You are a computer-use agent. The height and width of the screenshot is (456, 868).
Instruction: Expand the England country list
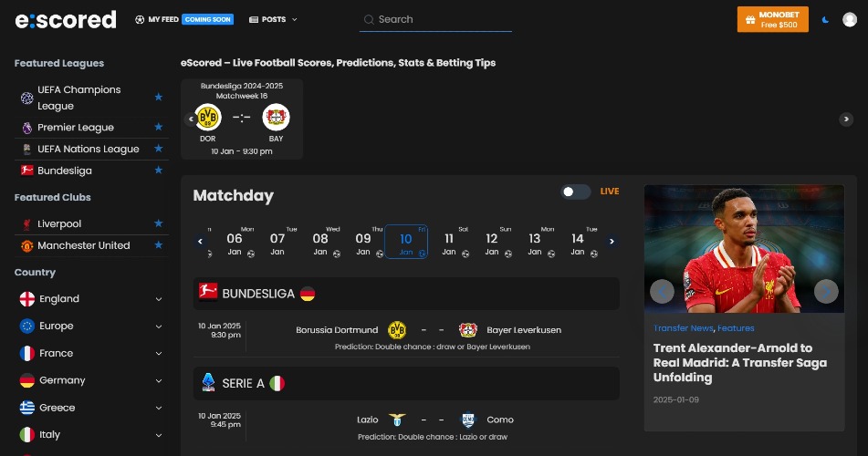click(x=158, y=299)
